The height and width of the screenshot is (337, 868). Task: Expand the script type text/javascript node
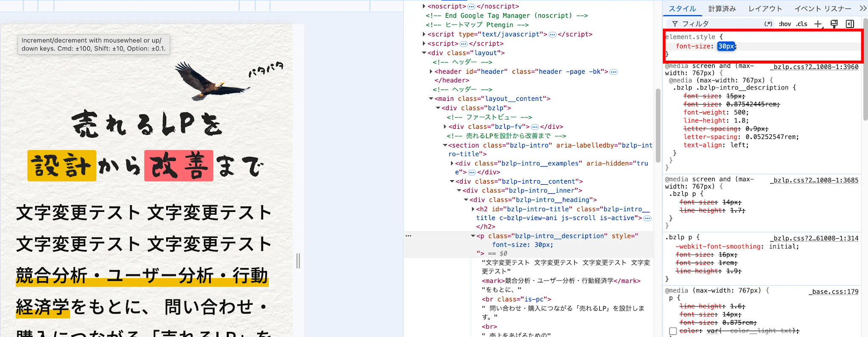point(424,34)
